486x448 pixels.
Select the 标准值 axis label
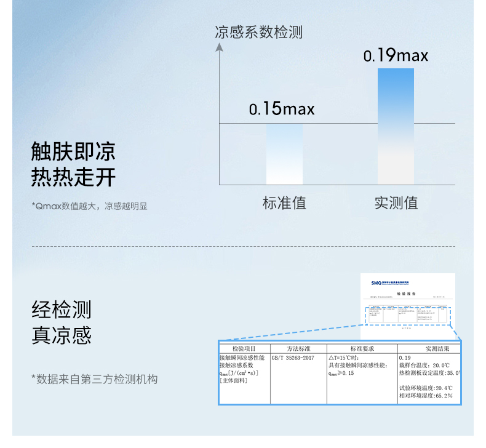click(x=284, y=202)
